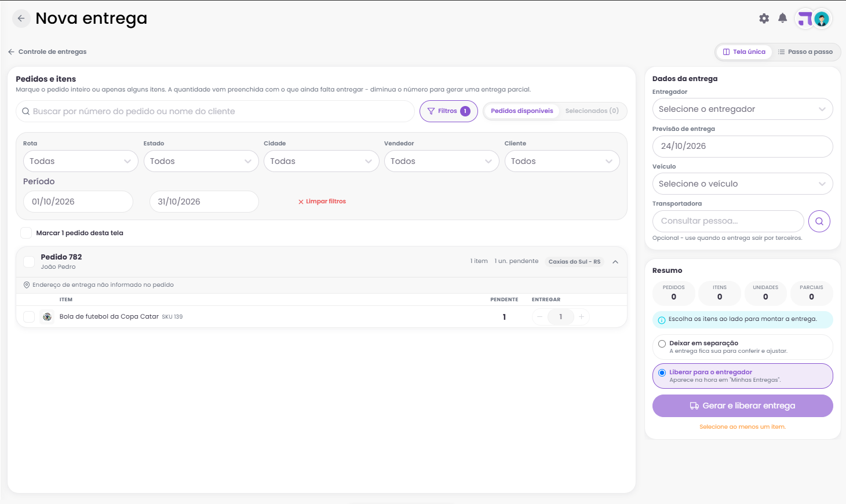The height and width of the screenshot is (504, 846).
Task: Select 'Liberar para o entregador' radio option
Action: (x=662, y=372)
